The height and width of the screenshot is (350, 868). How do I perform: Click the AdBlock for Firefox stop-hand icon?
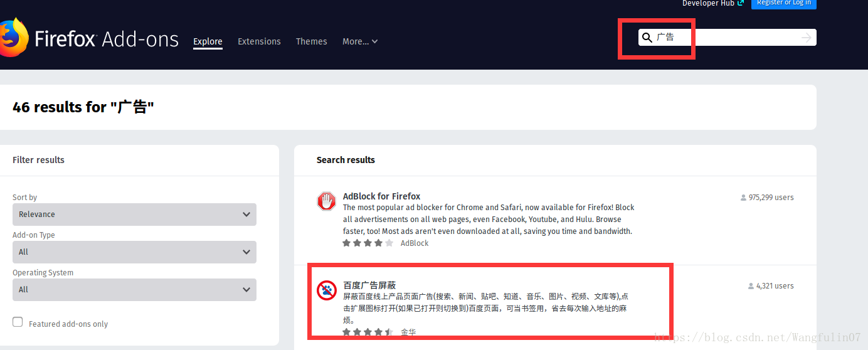pos(327,201)
